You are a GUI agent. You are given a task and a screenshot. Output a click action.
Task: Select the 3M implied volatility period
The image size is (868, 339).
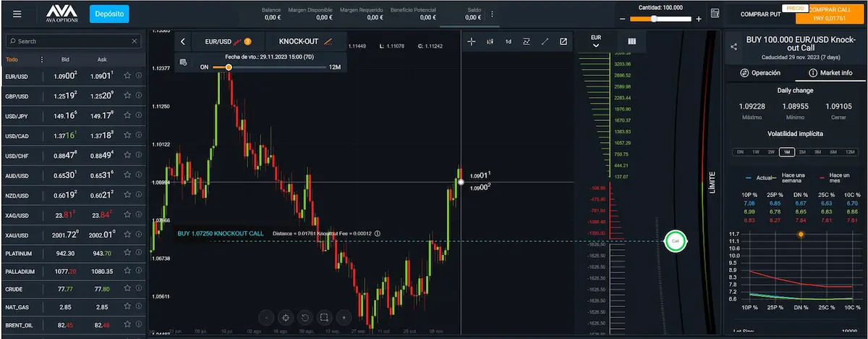817,152
